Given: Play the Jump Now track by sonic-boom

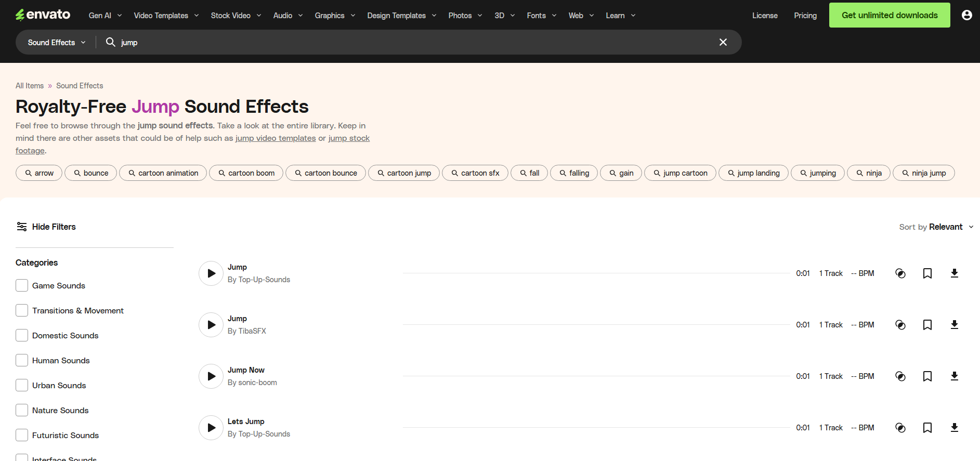Looking at the screenshot, I should pyautogui.click(x=211, y=376).
